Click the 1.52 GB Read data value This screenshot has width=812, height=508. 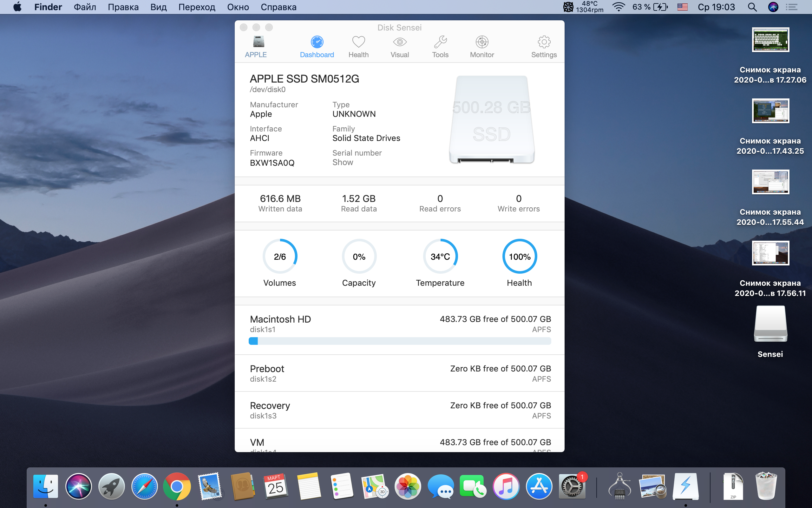tap(359, 198)
